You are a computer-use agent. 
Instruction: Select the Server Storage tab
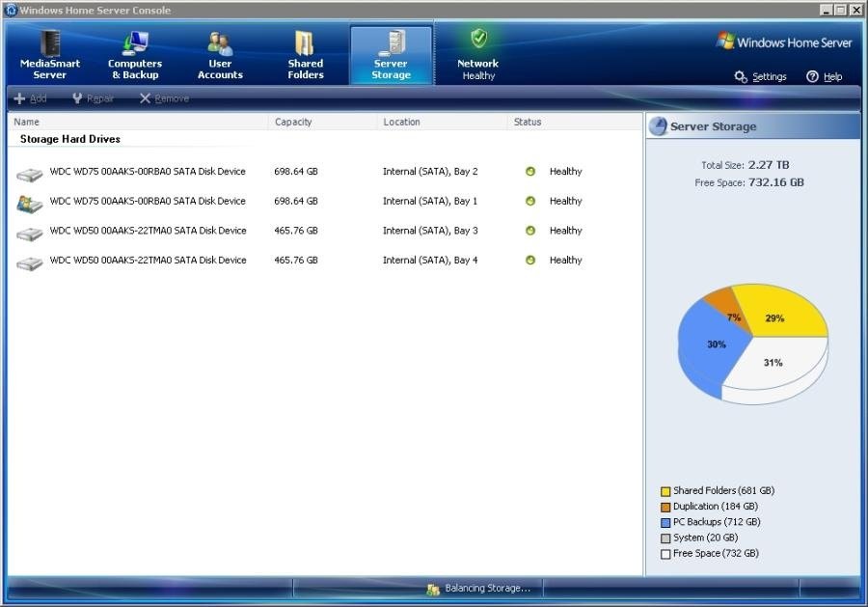tap(391, 55)
